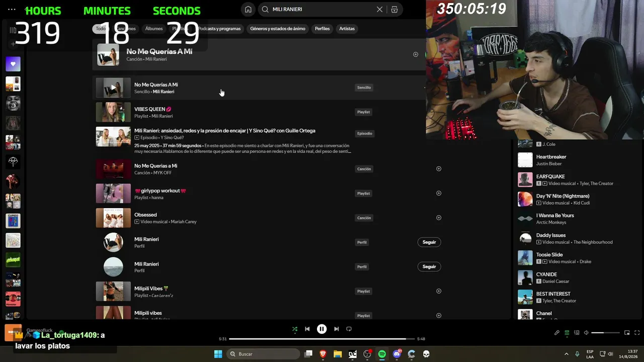Open the lyrics microphone icon
This screenshot has width=644, height=362.
pos(557,333)
